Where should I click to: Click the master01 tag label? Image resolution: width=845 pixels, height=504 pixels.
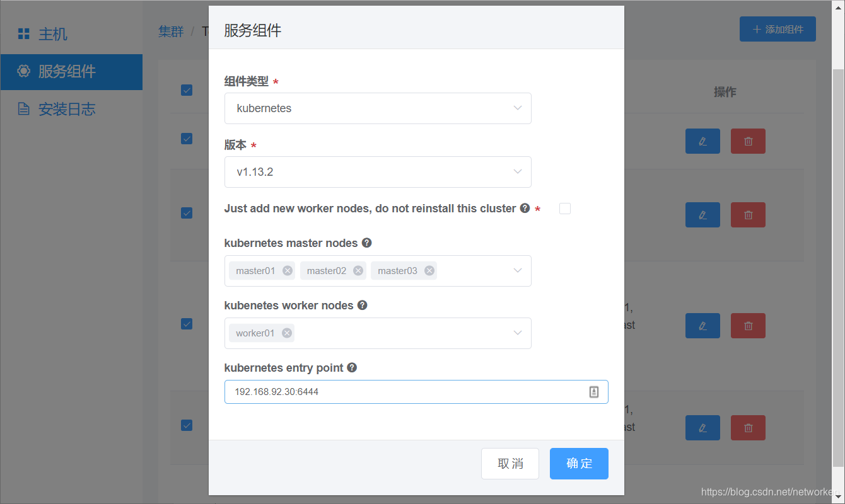coord(255,271)
